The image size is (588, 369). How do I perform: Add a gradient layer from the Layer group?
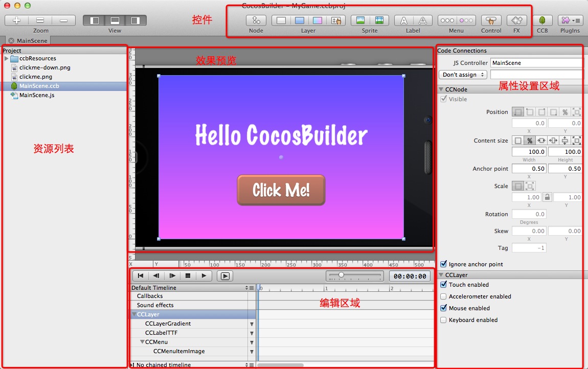click(x=317, y=20)
